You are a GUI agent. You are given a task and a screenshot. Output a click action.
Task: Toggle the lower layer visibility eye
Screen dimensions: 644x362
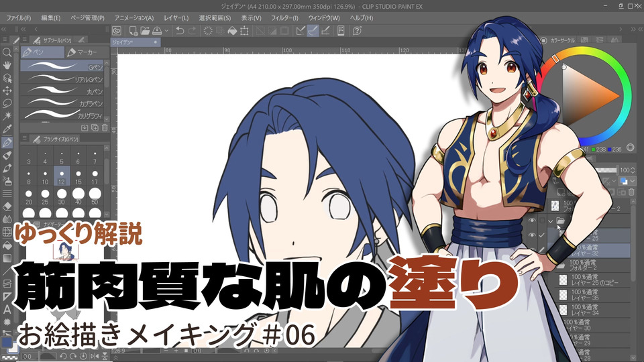532,235
